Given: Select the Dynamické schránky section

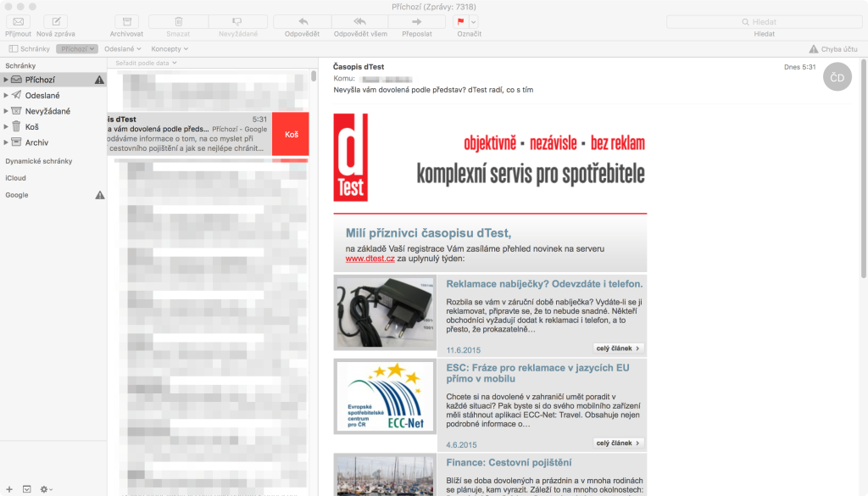Looking at the screenshot, I should (x=39, y=161).
